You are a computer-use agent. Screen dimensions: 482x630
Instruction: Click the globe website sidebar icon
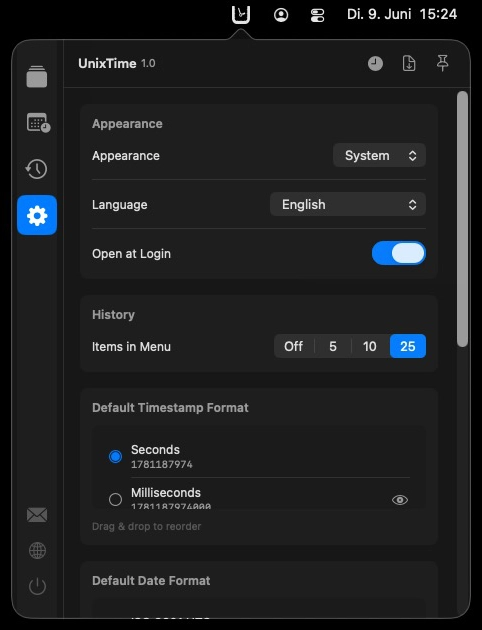point(37,550)
